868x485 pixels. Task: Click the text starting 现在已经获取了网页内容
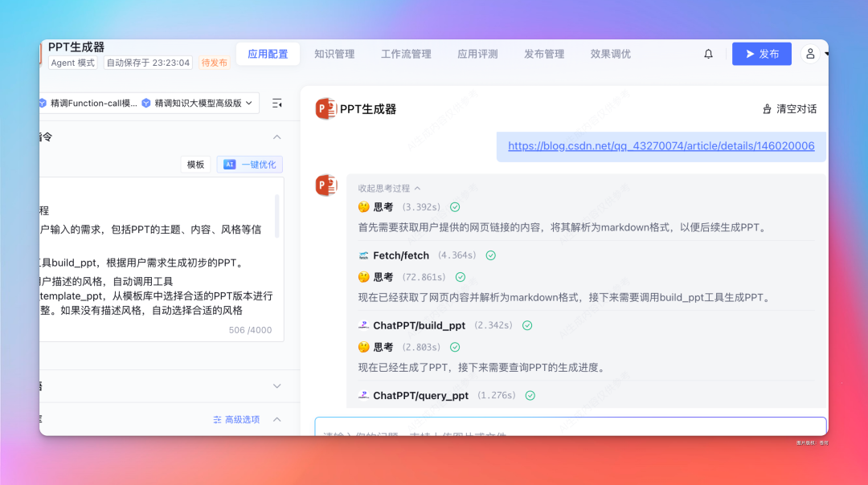(565, 298)
